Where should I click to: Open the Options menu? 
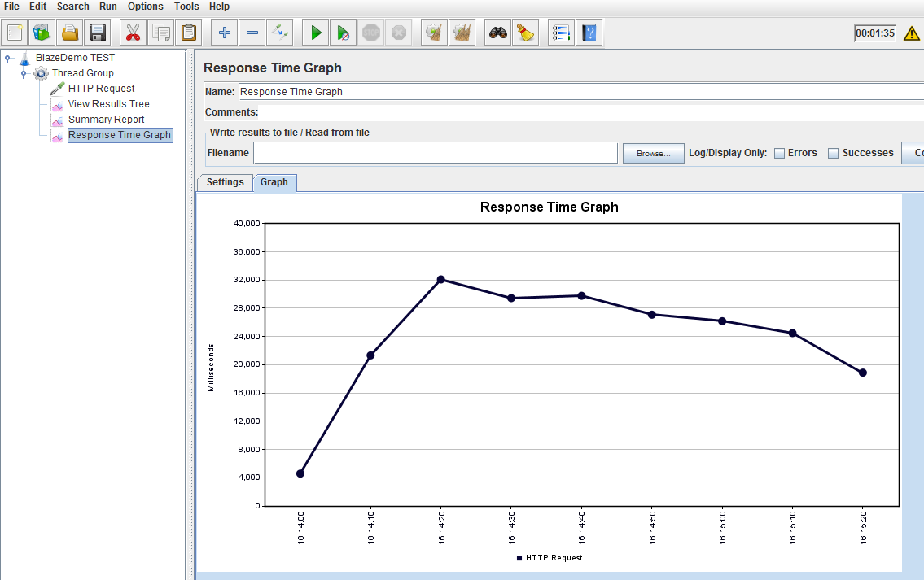[x=145, y=7]
